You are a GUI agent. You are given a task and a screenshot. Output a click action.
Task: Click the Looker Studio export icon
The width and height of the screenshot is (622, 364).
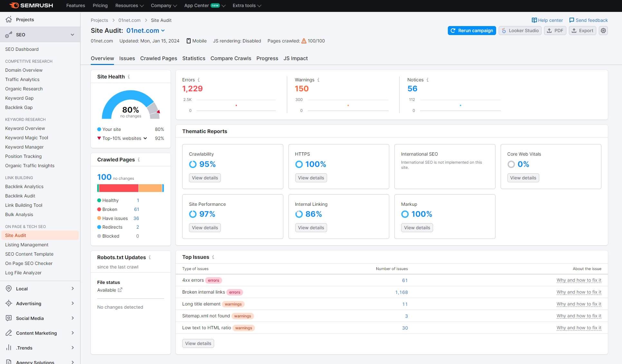[504, 30]
